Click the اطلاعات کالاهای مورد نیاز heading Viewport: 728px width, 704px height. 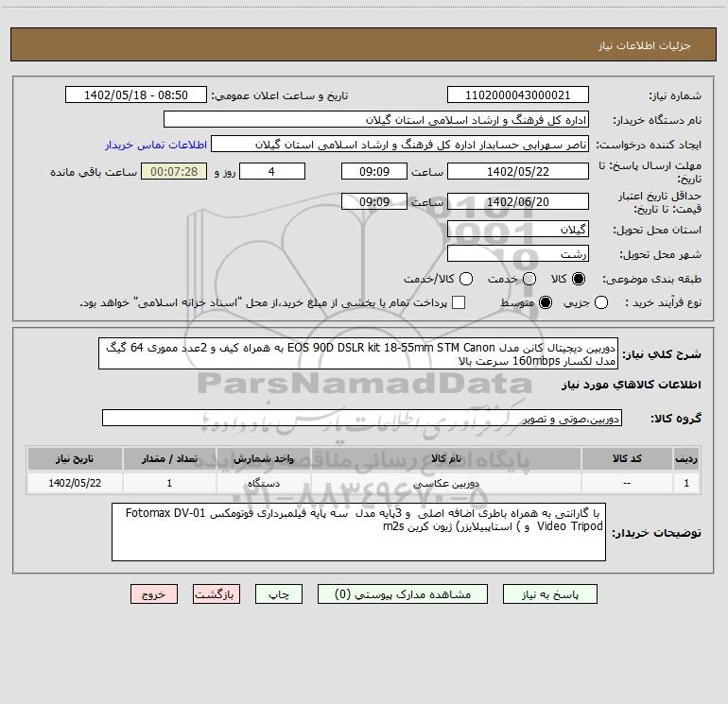(632, 385)
